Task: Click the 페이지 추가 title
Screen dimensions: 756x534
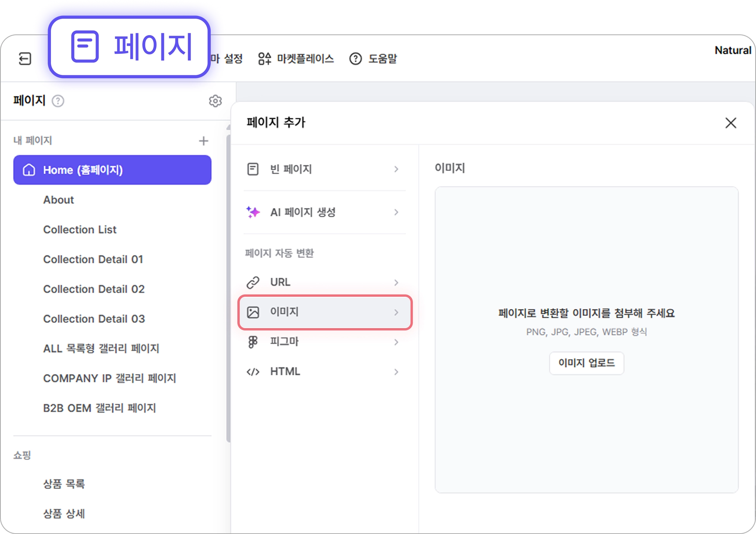Action: 276,122
